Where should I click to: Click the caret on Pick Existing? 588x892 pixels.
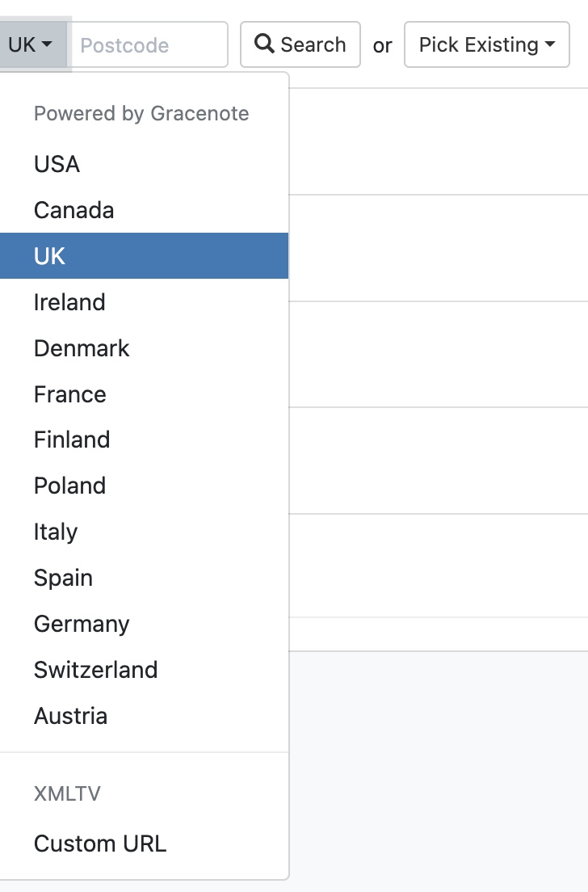[551, 45]
